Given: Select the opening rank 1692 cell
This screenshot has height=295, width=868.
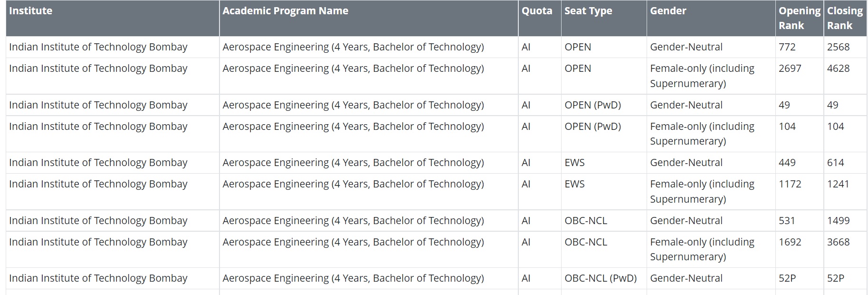Looking at the screenshot, I should click(790, 242).
